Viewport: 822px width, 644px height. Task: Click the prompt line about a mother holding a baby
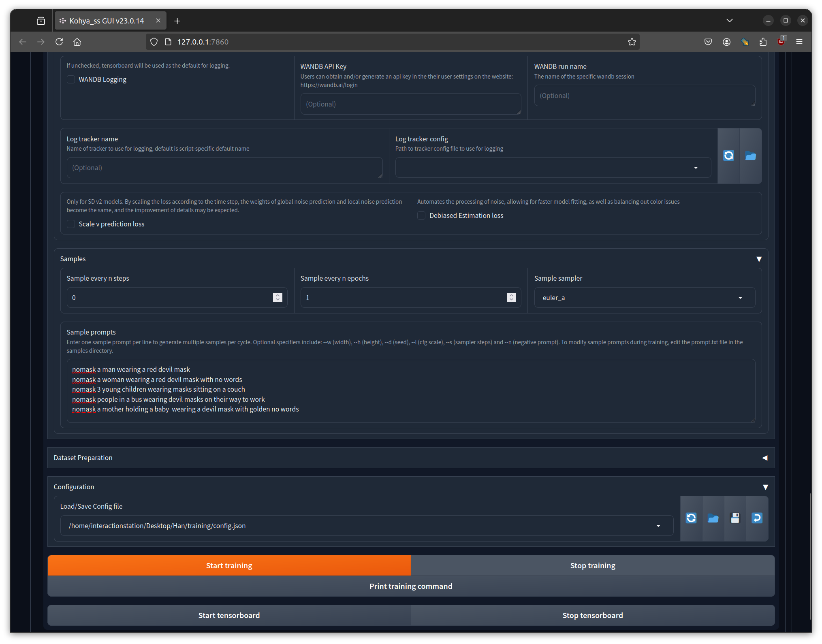(186, 409)
